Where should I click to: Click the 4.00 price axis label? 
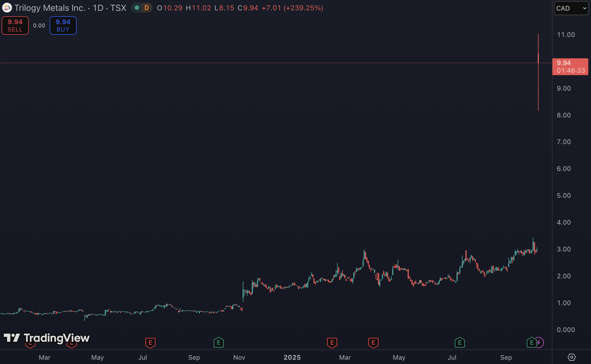(x=564, y=222)
